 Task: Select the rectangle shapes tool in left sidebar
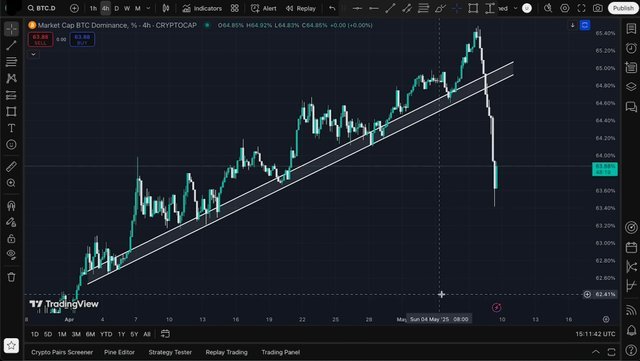[11, 111]
